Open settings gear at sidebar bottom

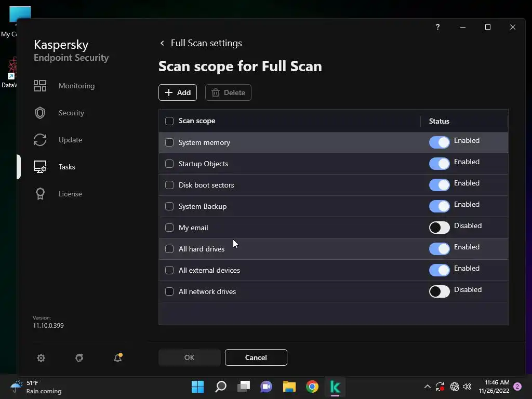click(x=41, y=357)
